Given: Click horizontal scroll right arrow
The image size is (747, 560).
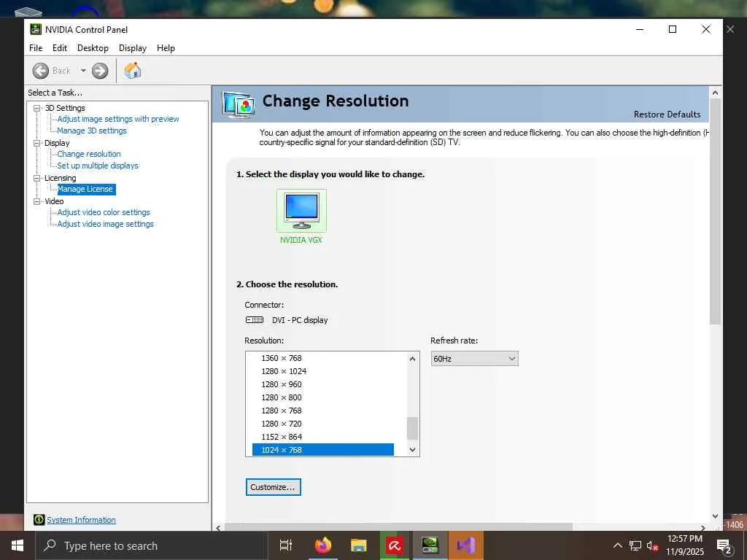Looking at the screenshot, I should 703,528.
